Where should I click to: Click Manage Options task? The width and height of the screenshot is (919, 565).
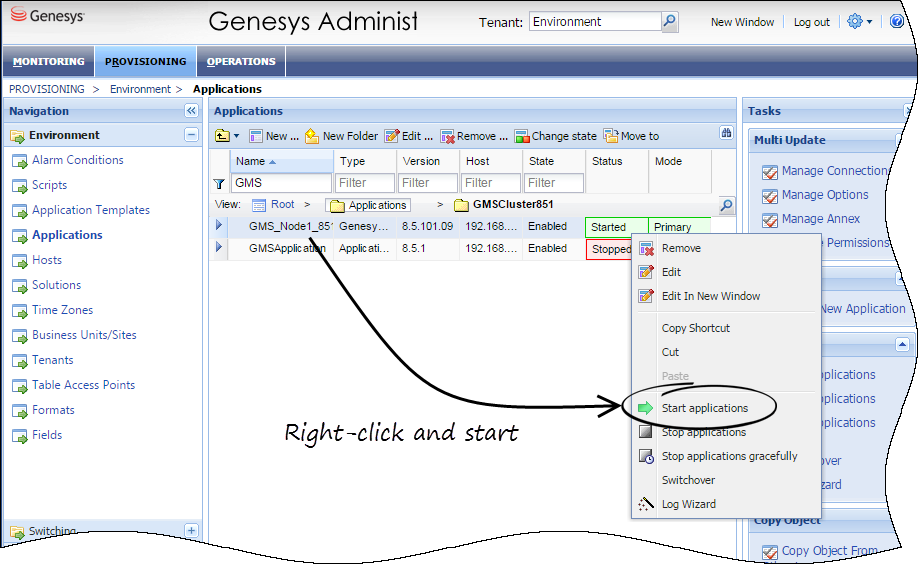[815, 195]
